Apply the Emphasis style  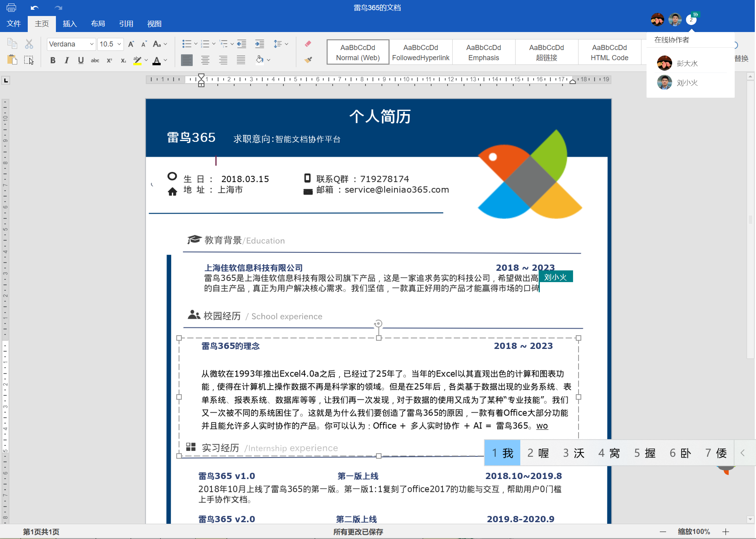[484, 52]
